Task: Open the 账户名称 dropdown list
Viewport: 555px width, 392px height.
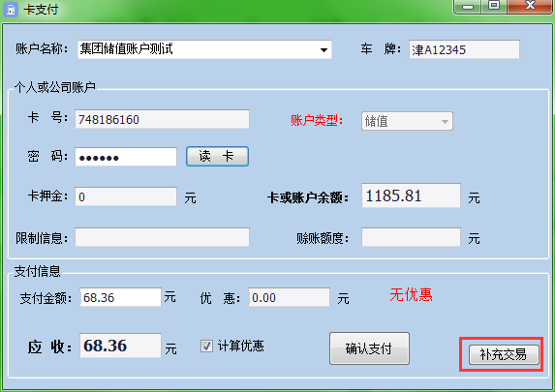Action: pos(324,50)
